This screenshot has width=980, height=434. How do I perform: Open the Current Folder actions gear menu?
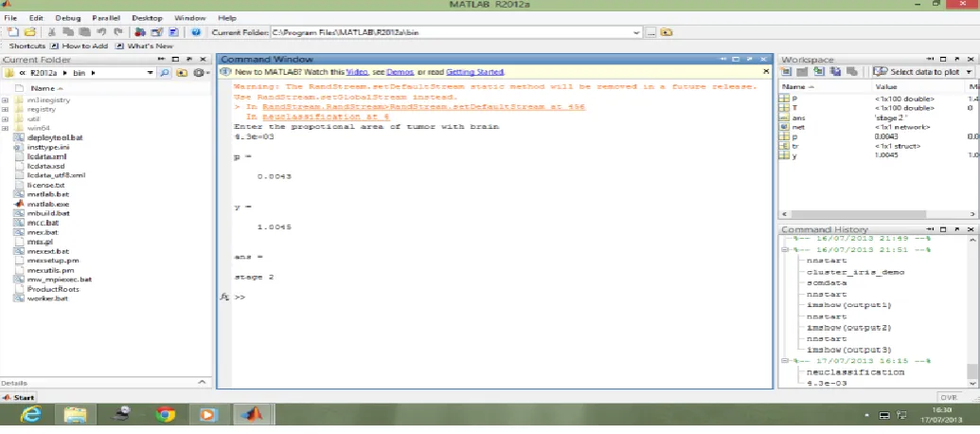click(200, 73)
